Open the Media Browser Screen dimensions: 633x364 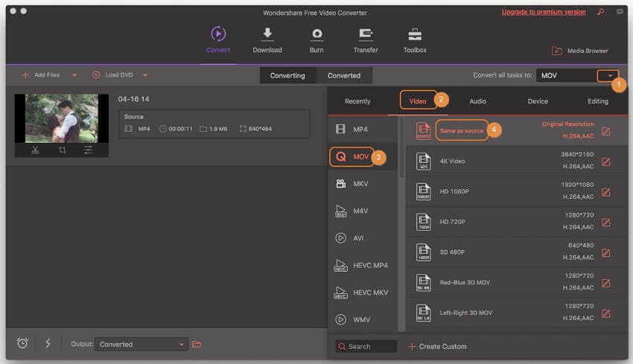tap(579, 51)
